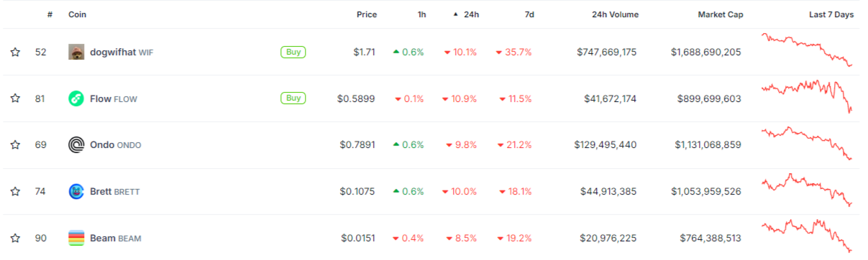Click the Brett coin logo icon
Viewport: 868px width, 260px height.
[76, 192]
